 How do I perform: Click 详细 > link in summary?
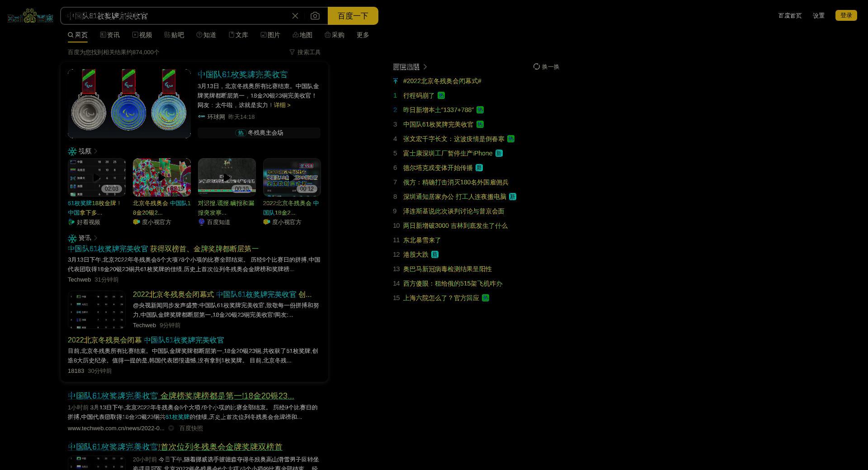[x=282, y=105]
